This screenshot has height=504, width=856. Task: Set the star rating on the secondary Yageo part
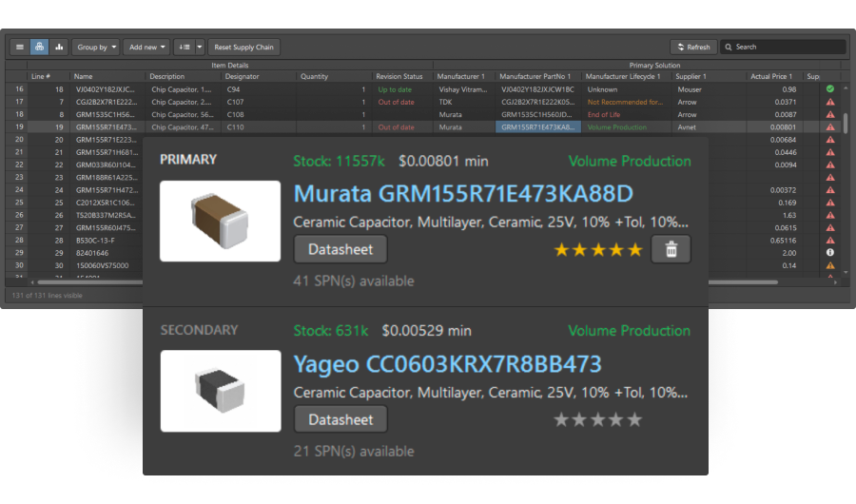coord(597,419)
